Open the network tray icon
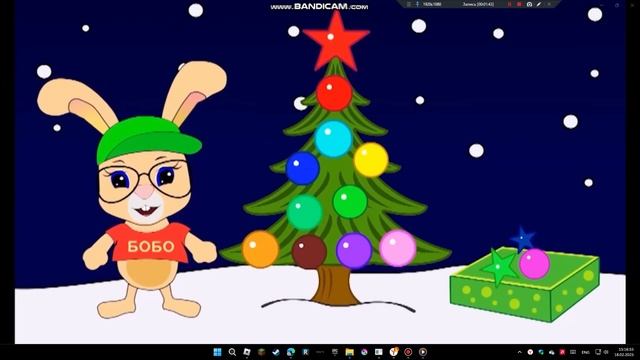Screen dimensions: 640x360 tap(598, 352)
